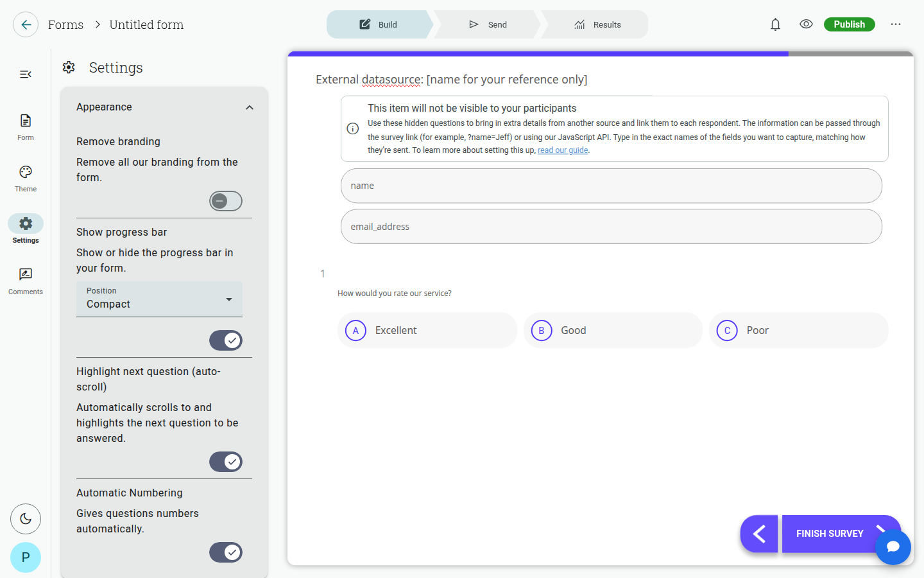Toggle Remove branding switch
This screenshot has width=924, height=578.
click(x=226, y=201)
